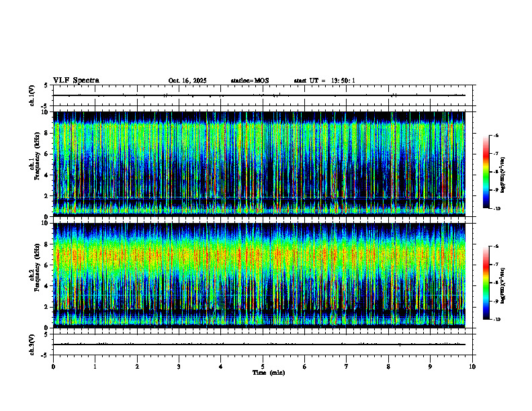
Task: Click the "7" tick on the time axis
Action: tap(347, 367)
